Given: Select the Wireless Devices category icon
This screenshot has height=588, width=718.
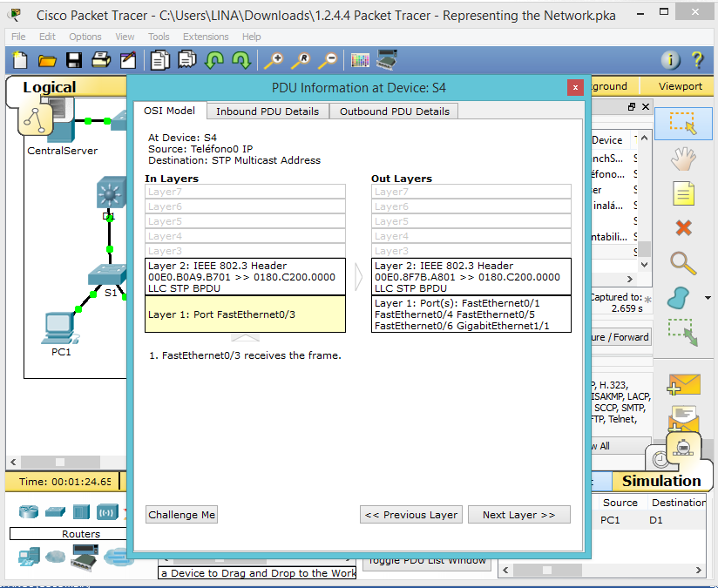Looking at the screenshot, I should pyautogui.click(x=107, y=512).
